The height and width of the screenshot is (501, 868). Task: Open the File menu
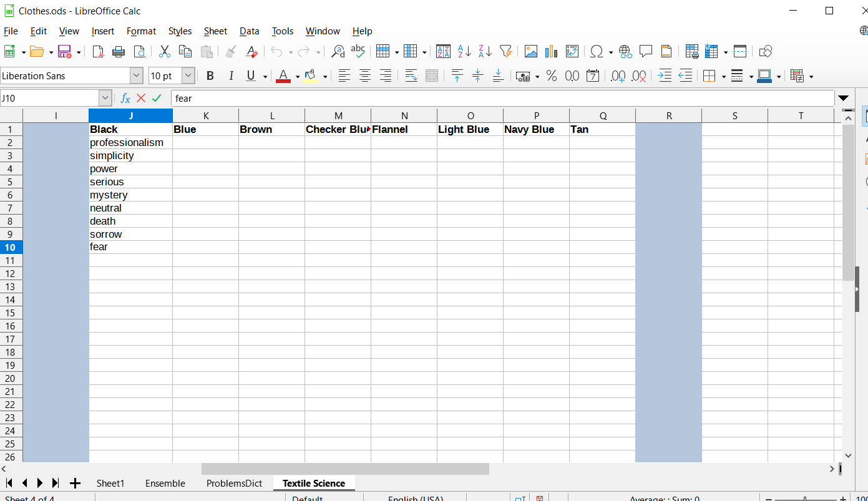click(11, 31)
